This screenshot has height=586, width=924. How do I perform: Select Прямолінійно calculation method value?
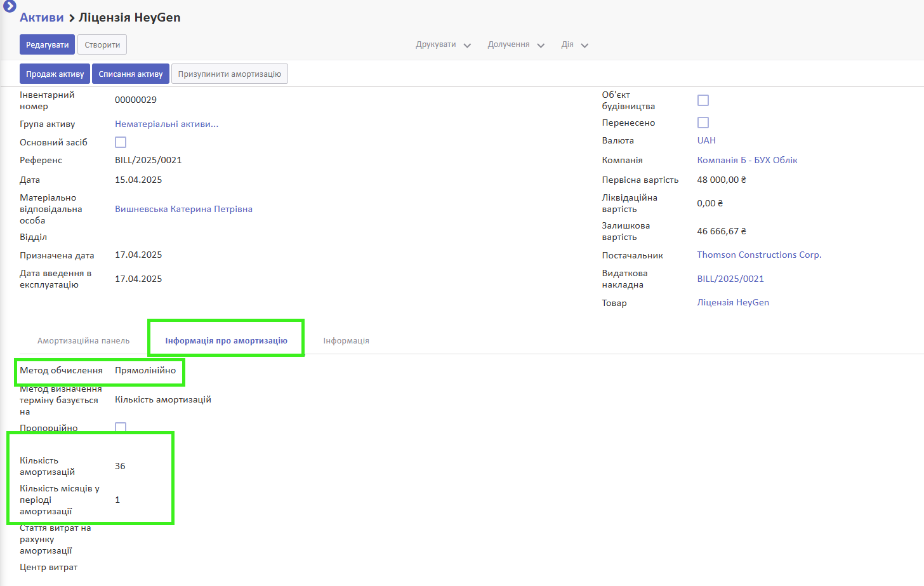[x=145, y=371]
